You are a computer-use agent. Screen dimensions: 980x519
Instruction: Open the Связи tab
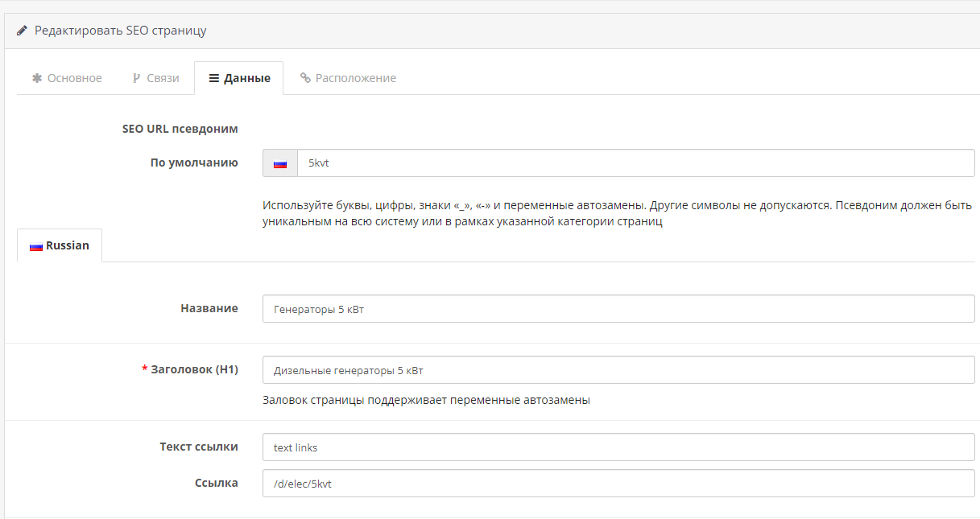(x=155, y=78)
